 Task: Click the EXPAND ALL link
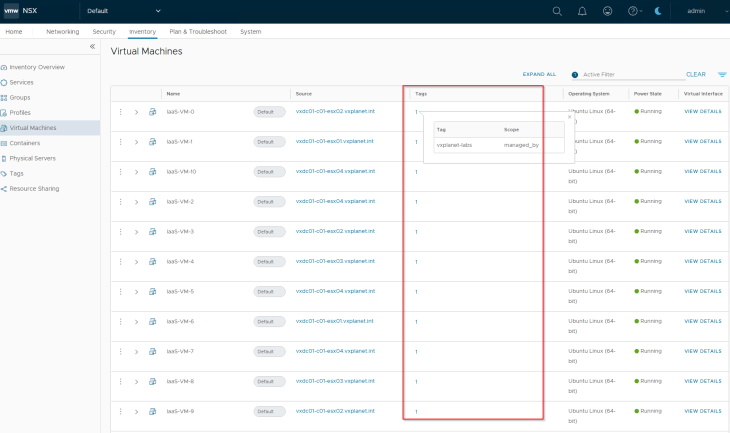(539, 74)
